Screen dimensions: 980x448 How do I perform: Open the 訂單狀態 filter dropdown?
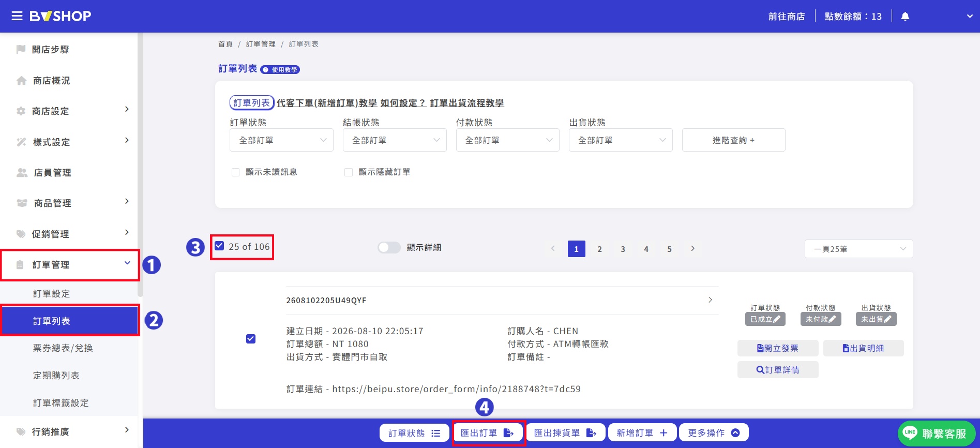281,140
